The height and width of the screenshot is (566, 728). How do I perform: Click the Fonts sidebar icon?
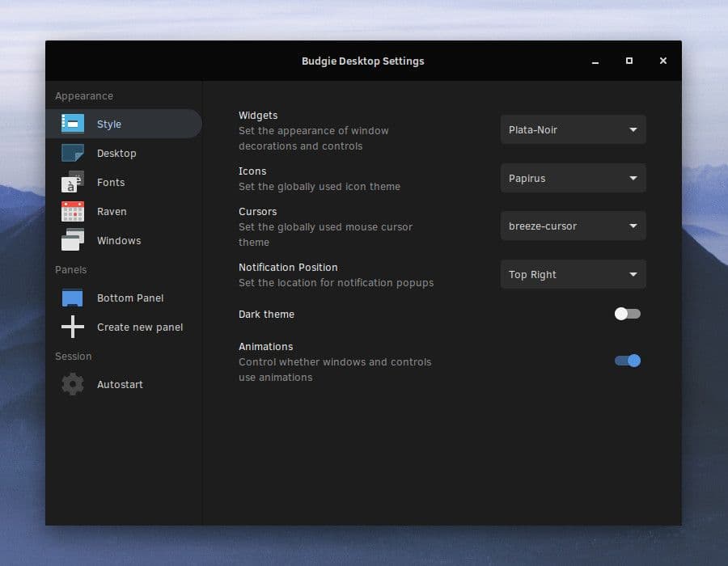click(x=73, y=182)
